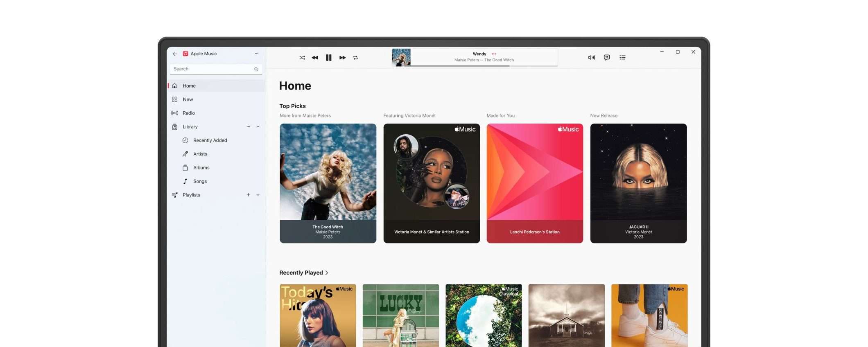Select Home in the sidebar
Viewport: 868px width, 347px height.
216,86
